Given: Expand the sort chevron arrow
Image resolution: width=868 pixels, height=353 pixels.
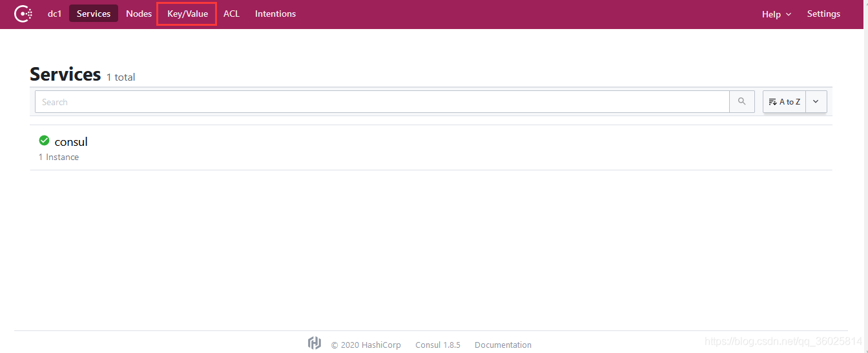Looking at the screenshot, I should (816, 102).
